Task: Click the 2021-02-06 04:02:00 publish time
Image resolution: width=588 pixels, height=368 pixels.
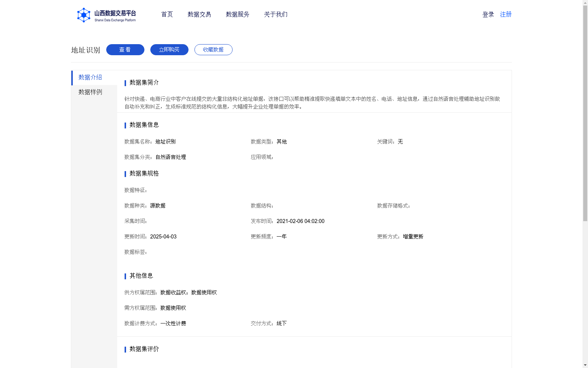Action: pos(300,221)
